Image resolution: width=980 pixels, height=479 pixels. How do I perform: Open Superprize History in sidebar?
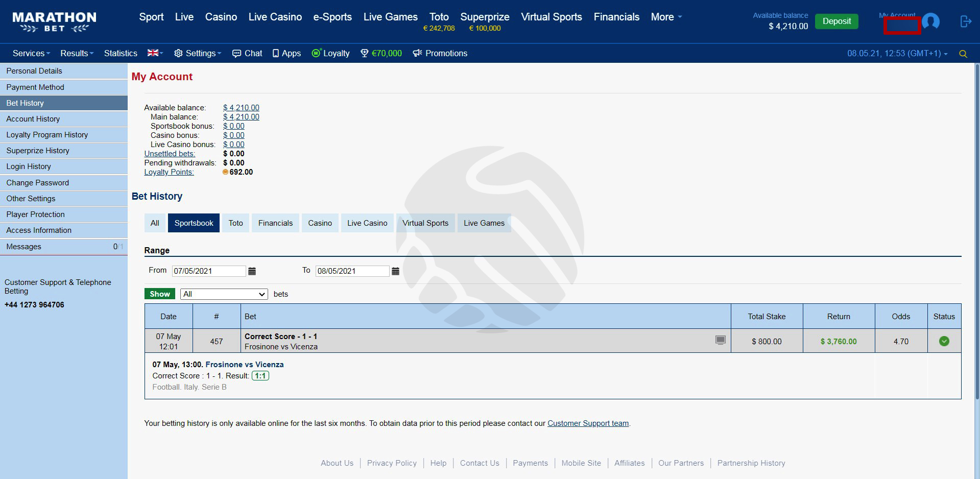(64, 151)
